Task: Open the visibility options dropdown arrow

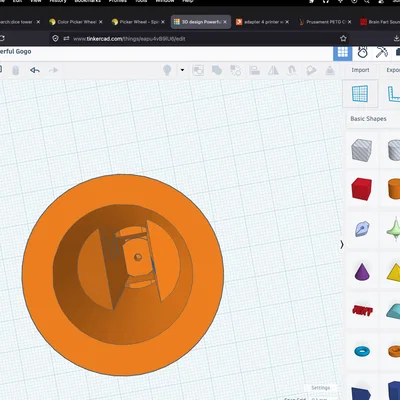Action: 182,70
